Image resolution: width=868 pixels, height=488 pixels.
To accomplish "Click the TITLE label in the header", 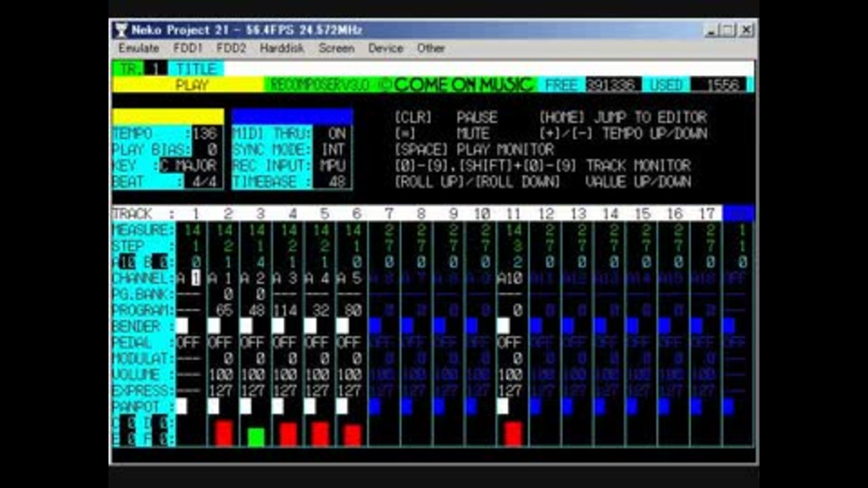I will click(196, 69).
